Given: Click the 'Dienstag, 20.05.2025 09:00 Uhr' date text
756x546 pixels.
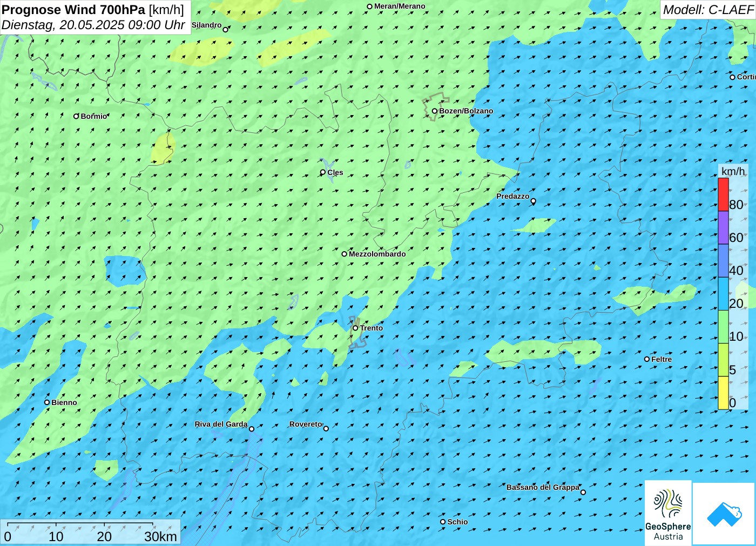Looking at the screenshot, I should pos(93,25).
